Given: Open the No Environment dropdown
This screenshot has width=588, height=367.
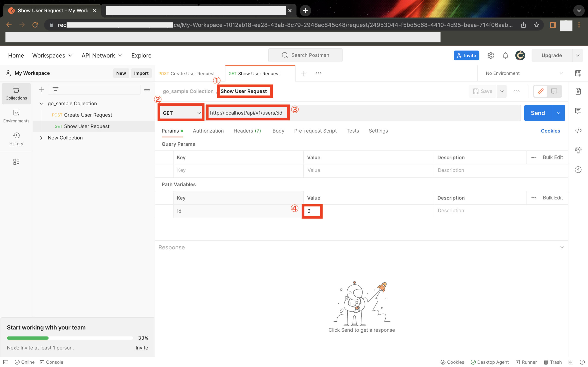Looking at the screenshot, I should [524, 73].
